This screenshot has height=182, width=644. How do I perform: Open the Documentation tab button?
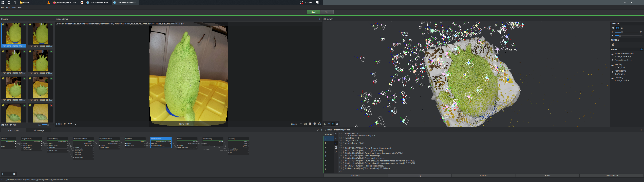click(x=612, y=175)
